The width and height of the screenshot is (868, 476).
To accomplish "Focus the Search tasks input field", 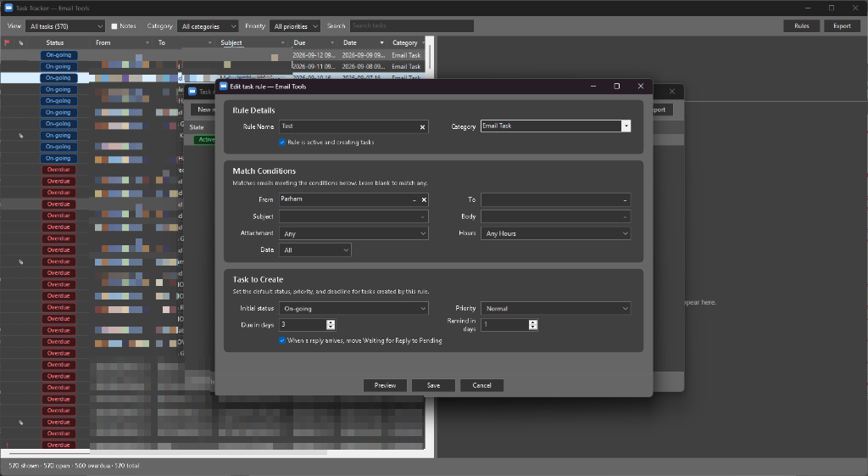I will 411,26.
